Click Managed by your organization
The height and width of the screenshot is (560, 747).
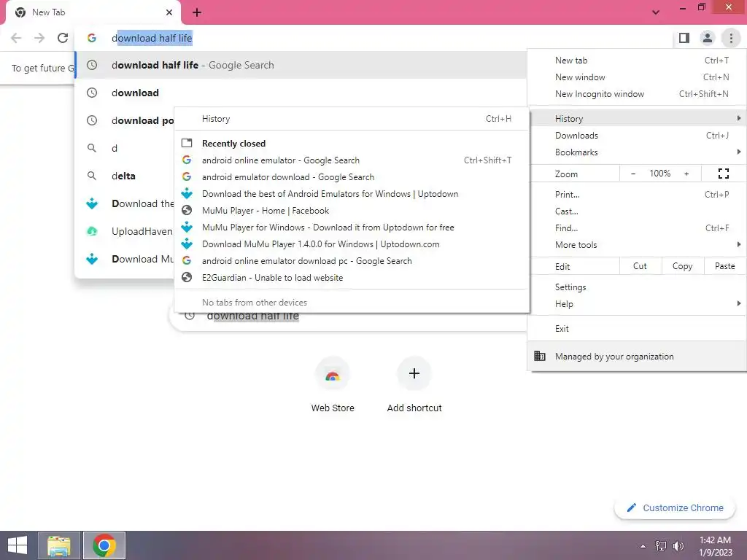(637, 356)
